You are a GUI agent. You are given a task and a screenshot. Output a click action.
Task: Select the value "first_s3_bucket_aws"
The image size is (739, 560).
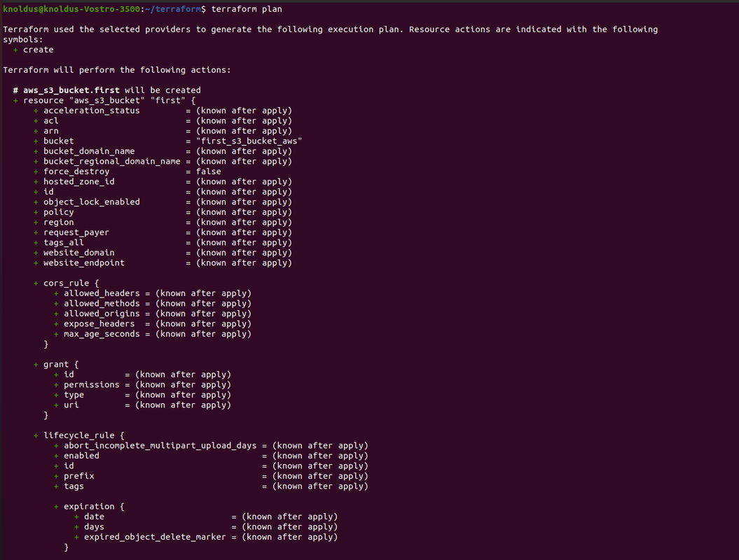click(x=249, y=141)
